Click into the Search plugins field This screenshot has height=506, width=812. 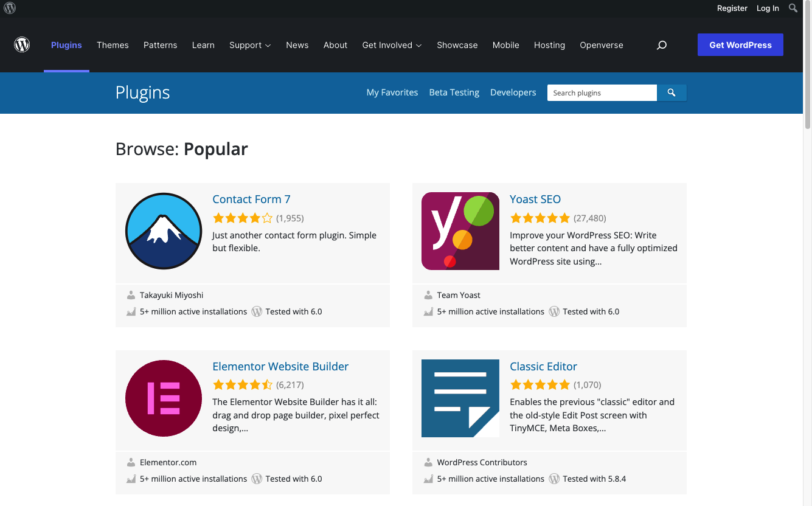point(602,92)
